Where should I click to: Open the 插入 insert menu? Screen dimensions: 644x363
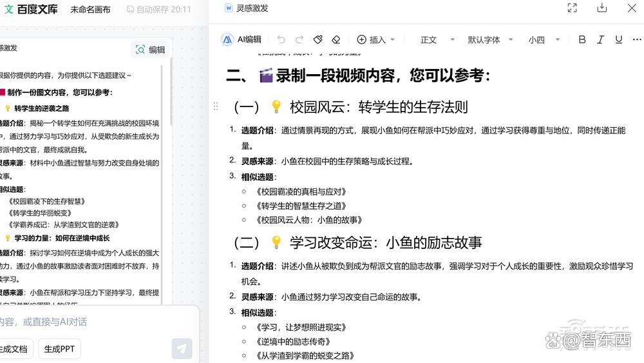point(375,39)
